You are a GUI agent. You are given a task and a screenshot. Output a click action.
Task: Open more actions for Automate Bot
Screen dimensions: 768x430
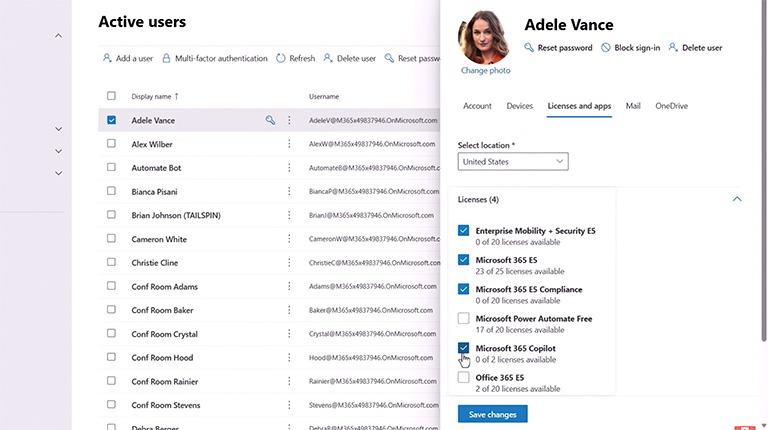coord(289,167)
